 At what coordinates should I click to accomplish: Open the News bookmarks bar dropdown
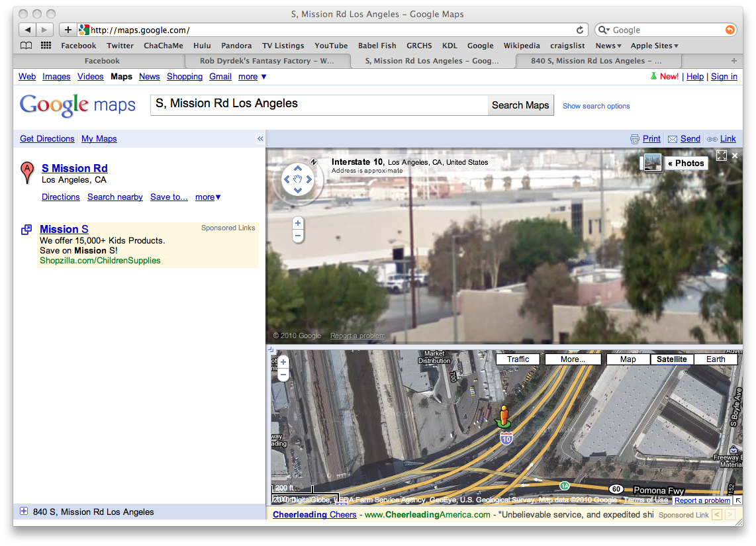click(x=608, y=45)
